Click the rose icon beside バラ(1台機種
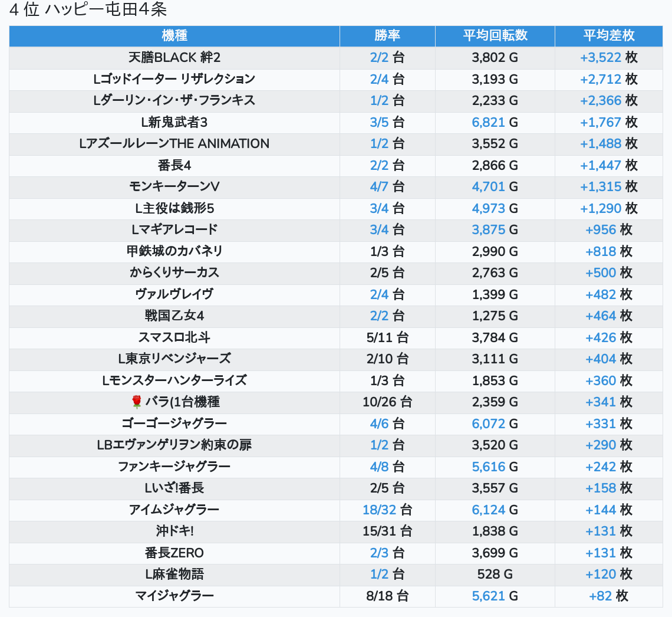672x617 pixels. click(137, 402)
